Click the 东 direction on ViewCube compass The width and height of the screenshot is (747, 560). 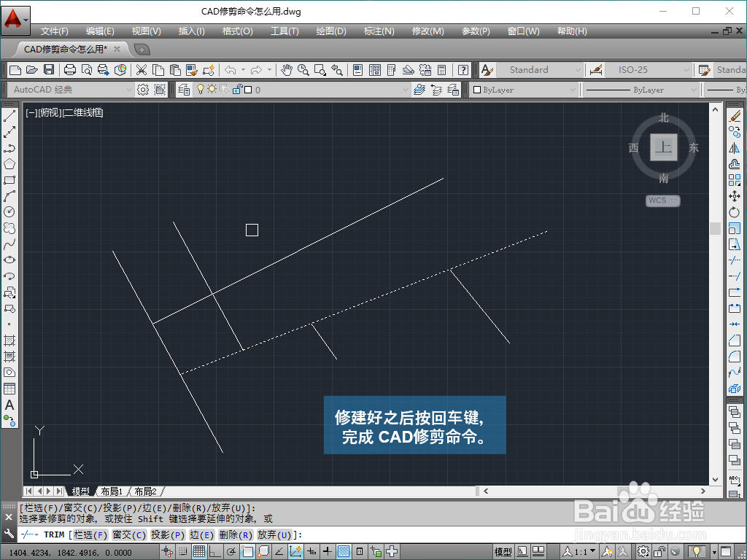click(694, 148)
